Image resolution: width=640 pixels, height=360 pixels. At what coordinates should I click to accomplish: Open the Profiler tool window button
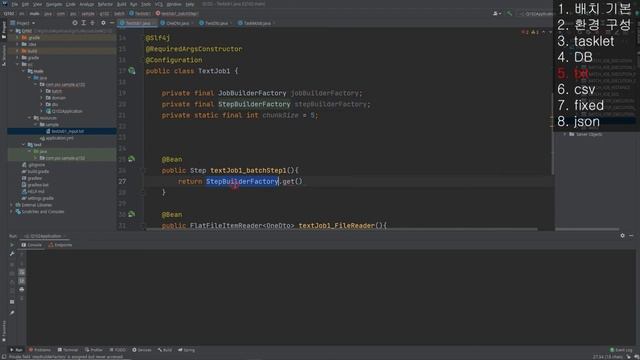click(94, 350)
